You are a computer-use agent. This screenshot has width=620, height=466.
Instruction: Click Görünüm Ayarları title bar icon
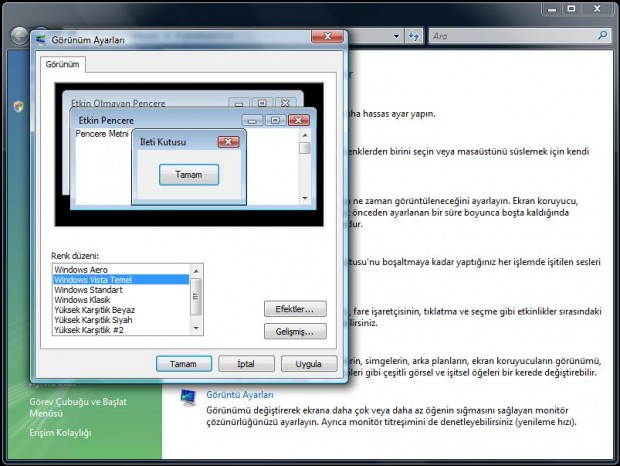coord(41,40)
